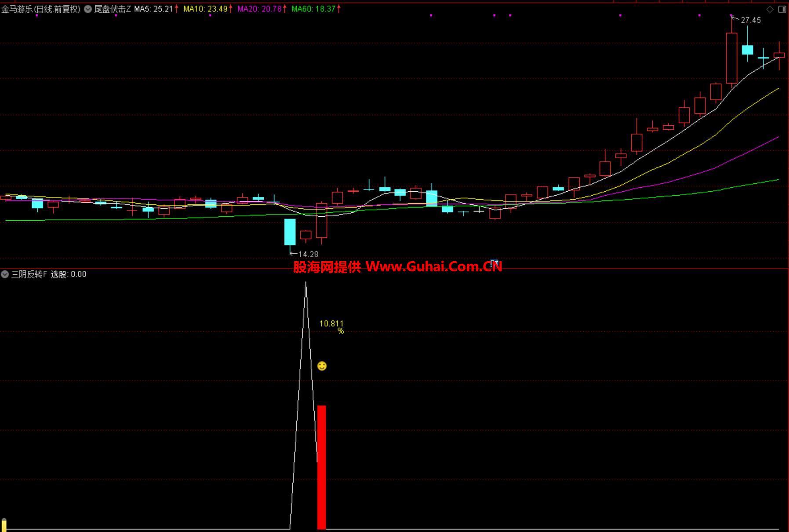Viewport: 789px width, 532px height.
Task: Click the 10.811 percent gain label
Action: click(x=332, y=327)
